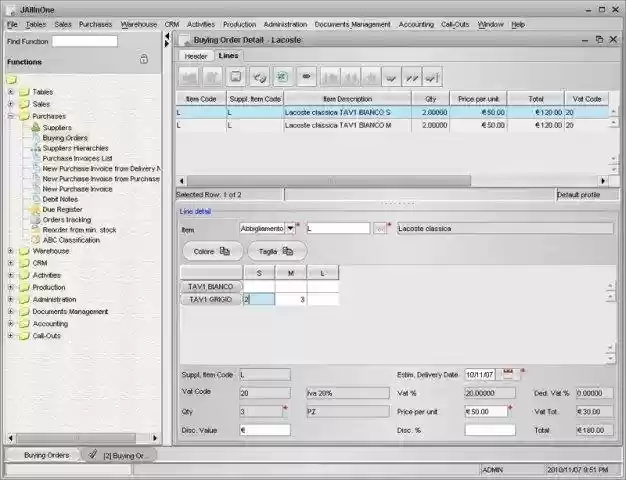Open the Warehouse menu

[139, 24]
